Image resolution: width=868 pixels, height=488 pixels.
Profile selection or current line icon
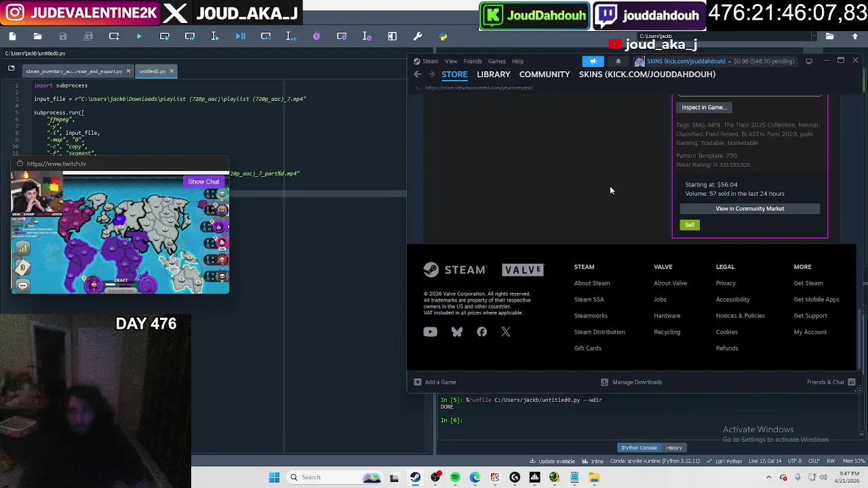tap(367, 36)
